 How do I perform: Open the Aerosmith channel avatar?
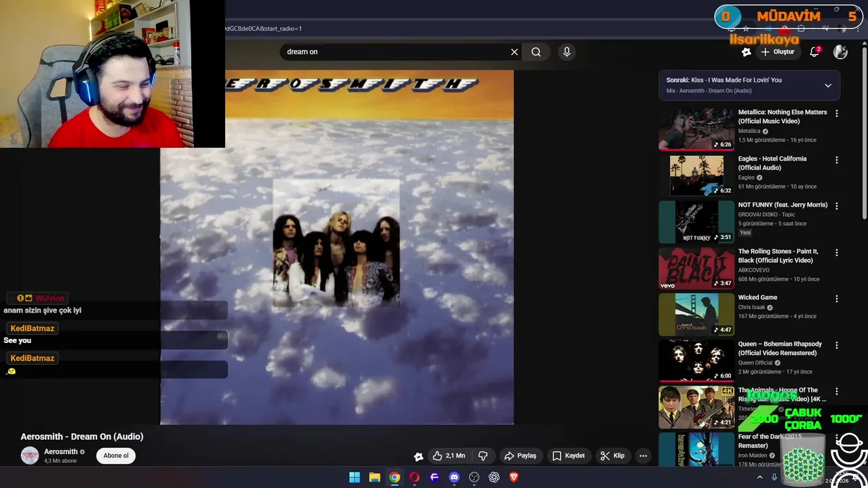[30, 455]
